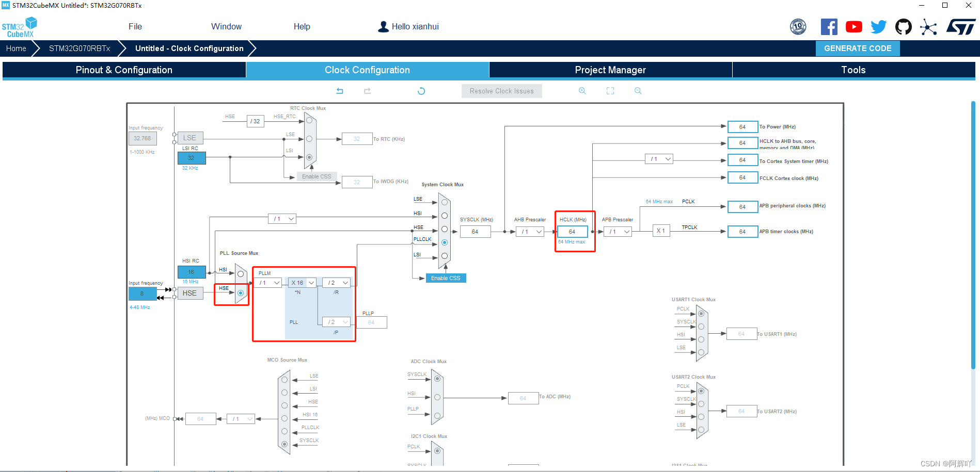Open the Help menu
Viewport: 980px width, 472px height.
pos(302,27)
